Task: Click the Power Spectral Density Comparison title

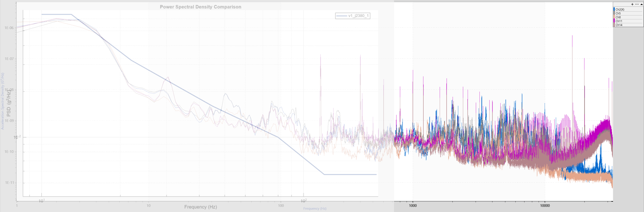Action: (200, 7)
